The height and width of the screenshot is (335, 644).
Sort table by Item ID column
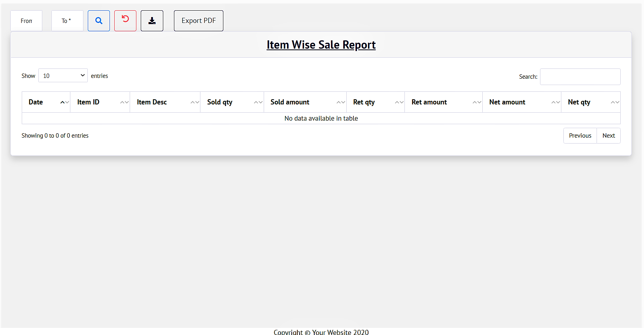[100, 102]
